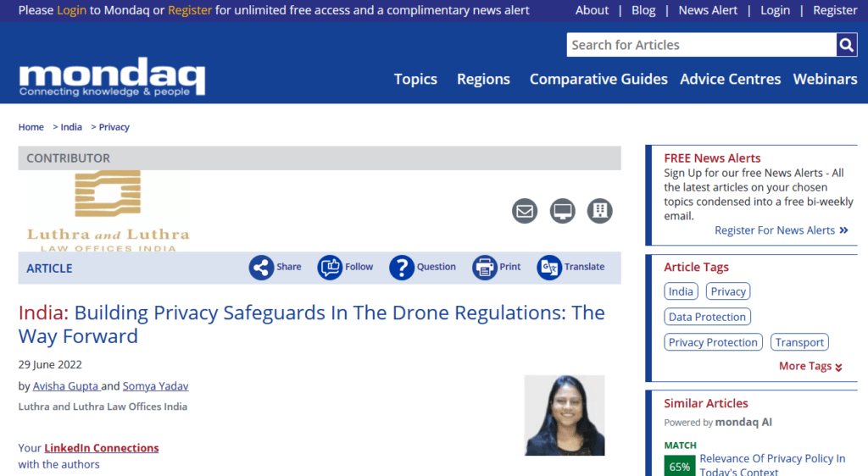
Task: Click the search magnifier icon button
Action: pyautogui.click(x=846, y=45)
